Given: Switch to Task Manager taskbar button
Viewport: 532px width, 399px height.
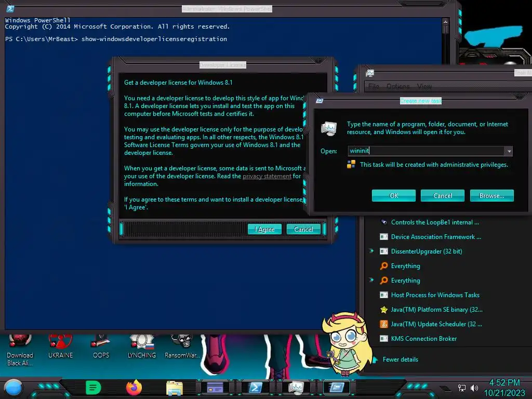Looking at the screenshot, I should (296, 387).
